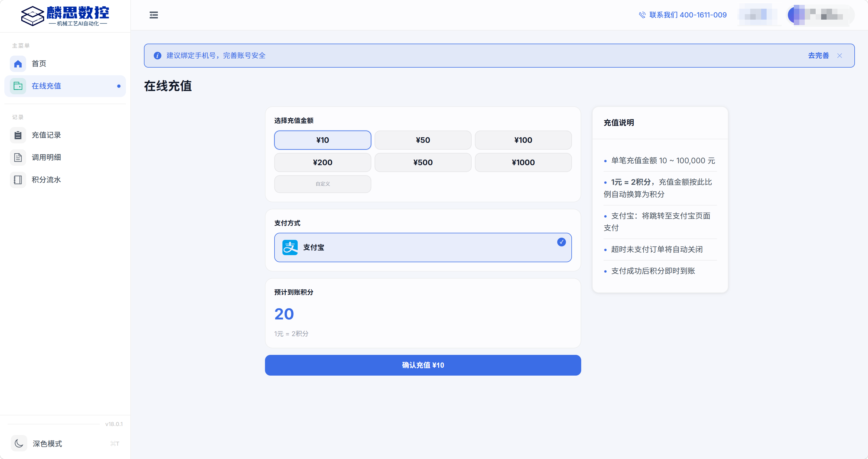
Task: Click the ⌘T shortcut hint
Action: (114, 443)
